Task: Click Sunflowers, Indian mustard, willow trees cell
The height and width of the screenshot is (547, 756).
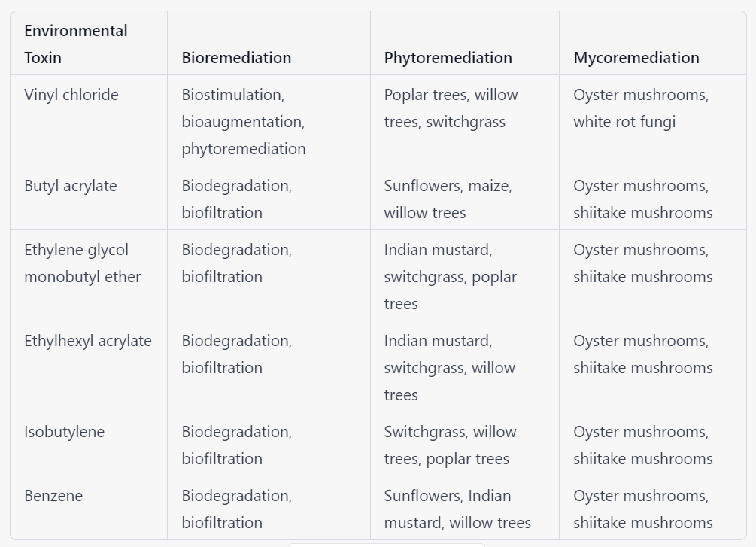Action: click(465, 508)
